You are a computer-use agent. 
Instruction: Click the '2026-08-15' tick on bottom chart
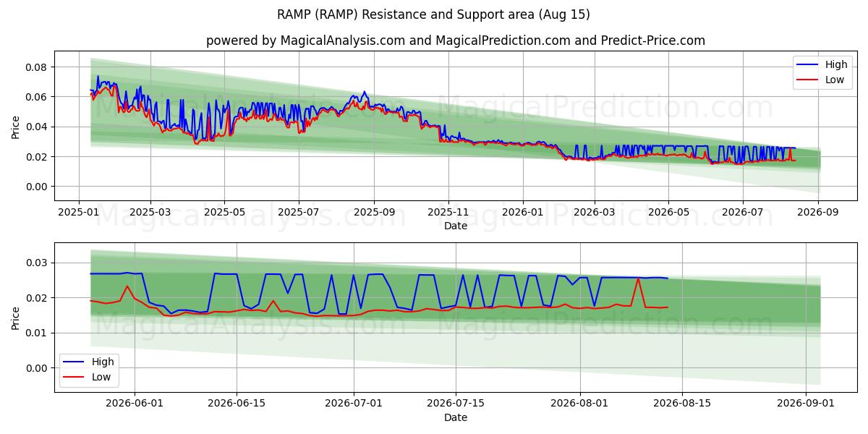682,404
